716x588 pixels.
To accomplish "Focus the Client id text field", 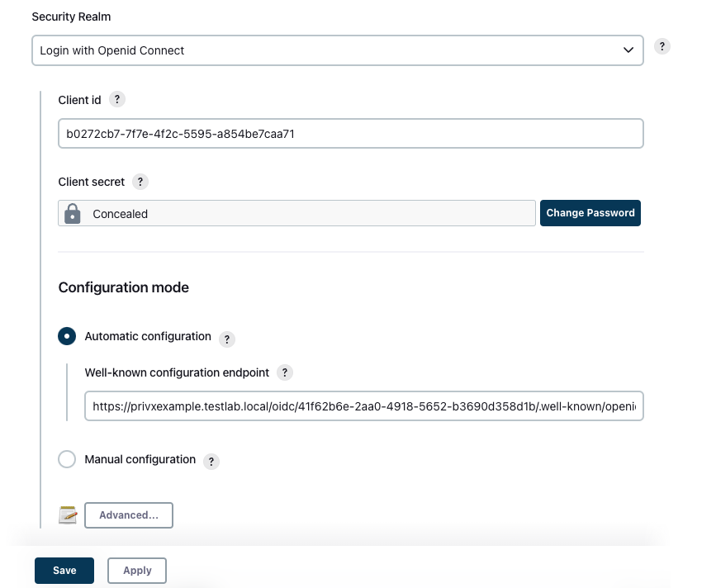I will 351,133.
